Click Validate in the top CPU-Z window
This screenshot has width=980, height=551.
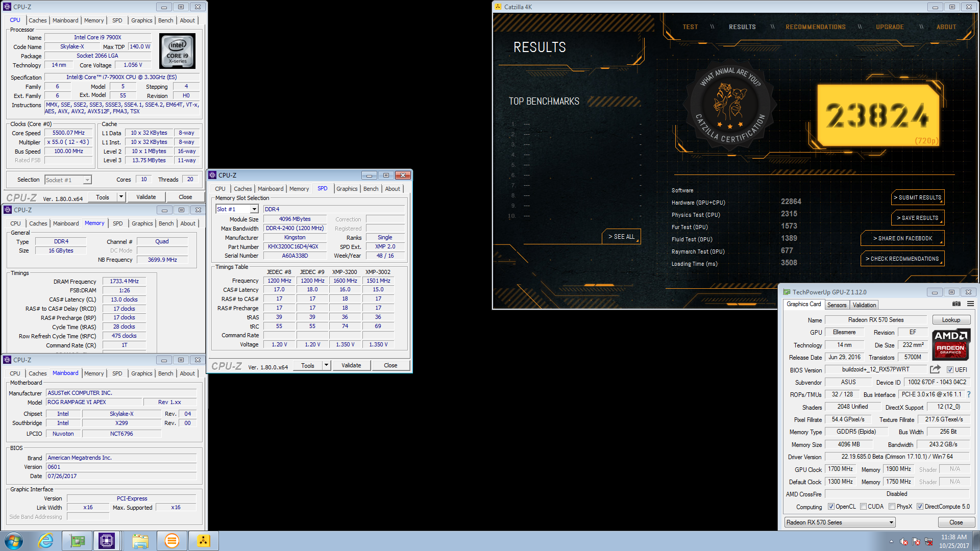[x=146, y=197]
